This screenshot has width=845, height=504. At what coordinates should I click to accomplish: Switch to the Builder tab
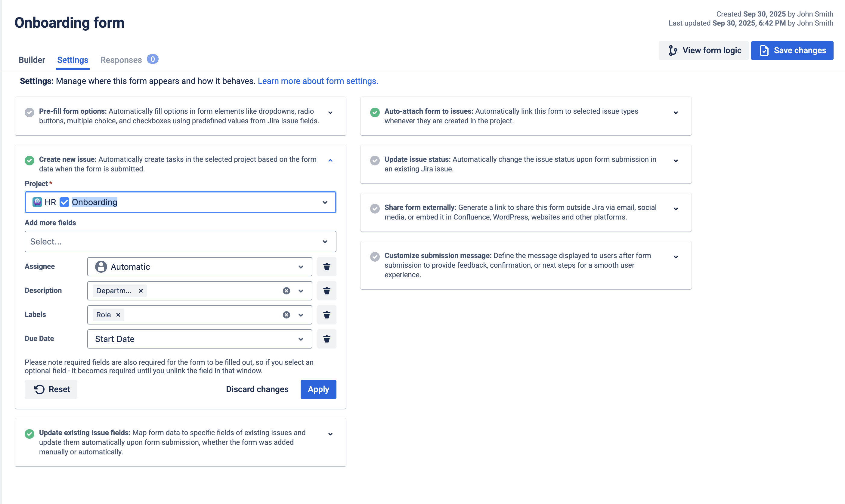click(32, 60)
